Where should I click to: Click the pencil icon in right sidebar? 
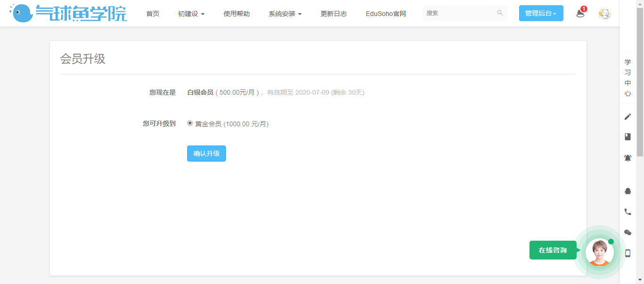pos(627,117)
